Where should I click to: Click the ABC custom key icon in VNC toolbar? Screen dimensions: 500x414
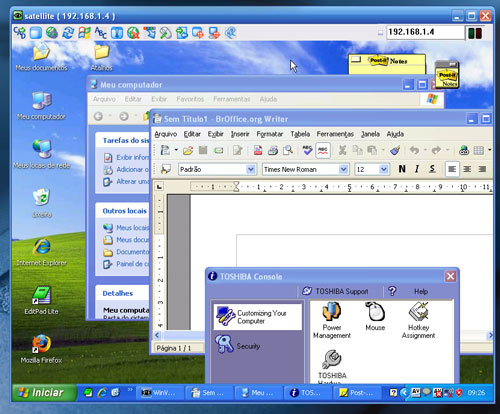101,33
